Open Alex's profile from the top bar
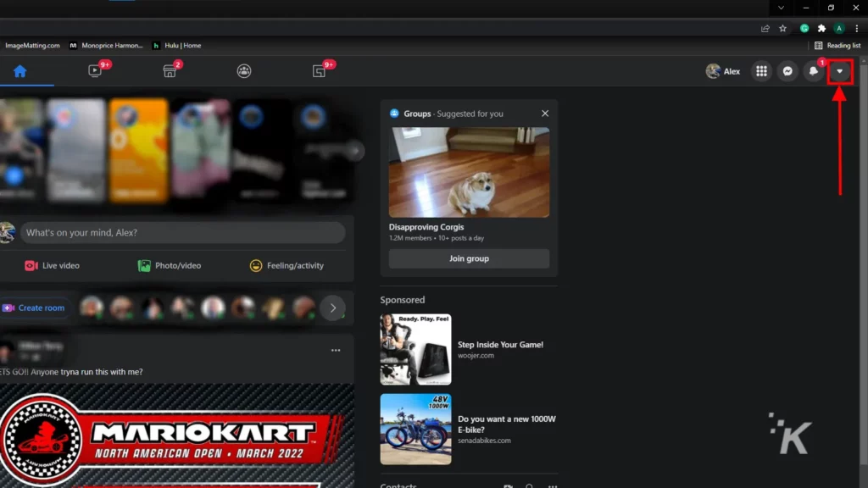The image size is (868, 488). (x=723, y=71)
